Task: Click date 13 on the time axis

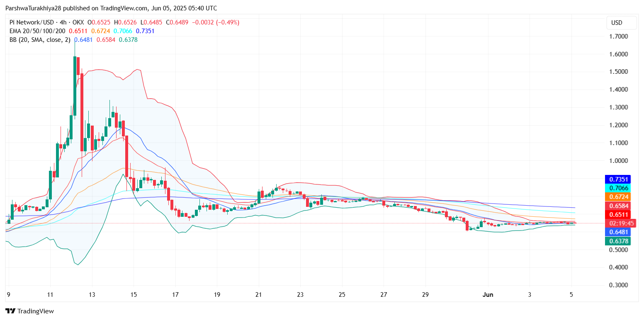Action: coord(92,295)
